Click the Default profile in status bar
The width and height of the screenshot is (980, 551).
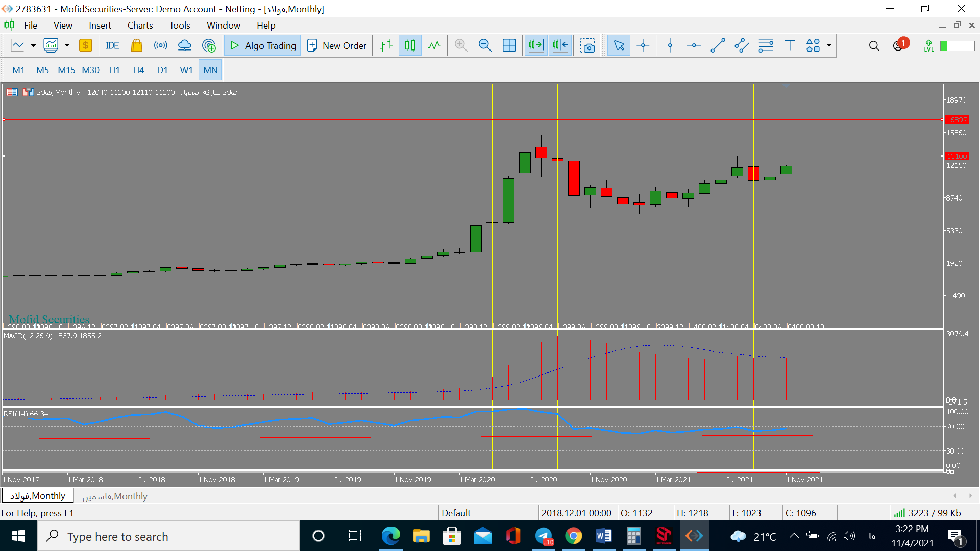(x=456, y=513)
